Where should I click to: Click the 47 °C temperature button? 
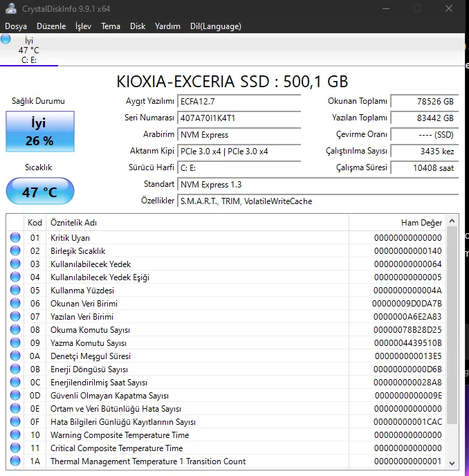point(40,191)
